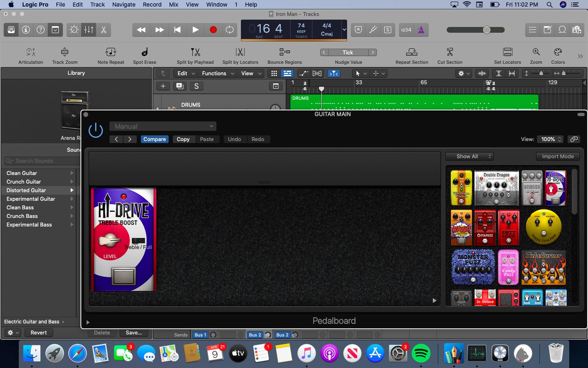Open the Apple Loops browser button

click(x=562, y=30)
